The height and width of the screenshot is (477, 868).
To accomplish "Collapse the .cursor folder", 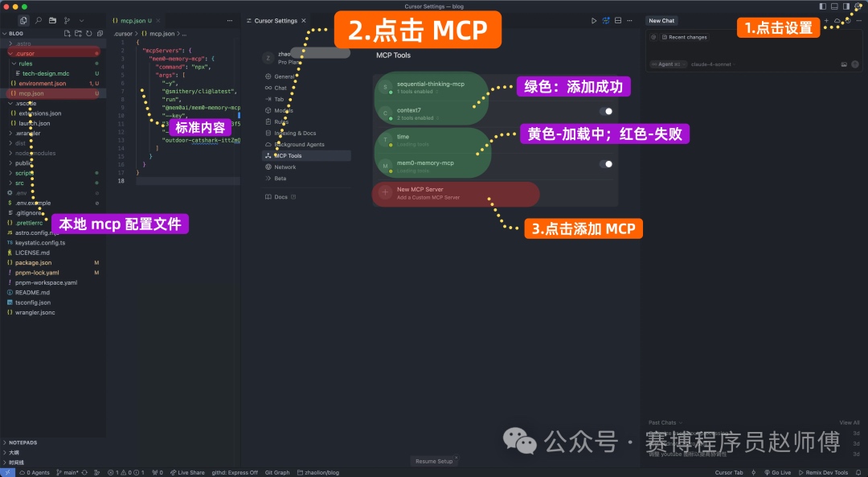I will point(10,53).
